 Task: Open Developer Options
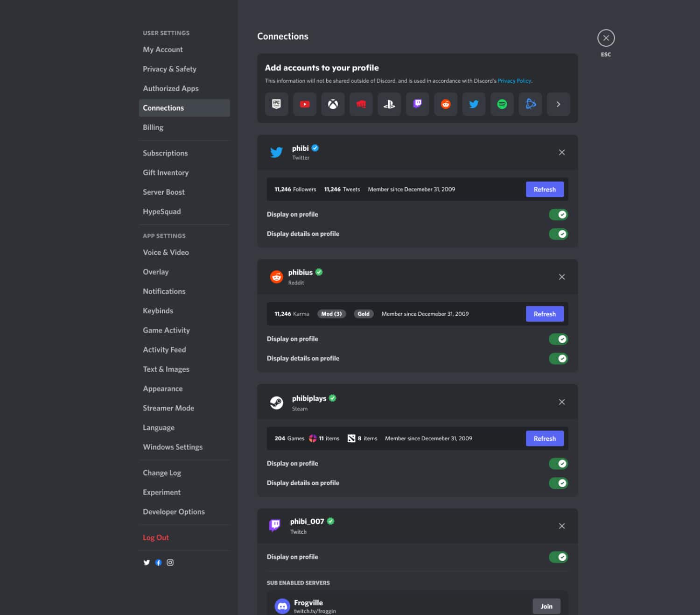184,512
